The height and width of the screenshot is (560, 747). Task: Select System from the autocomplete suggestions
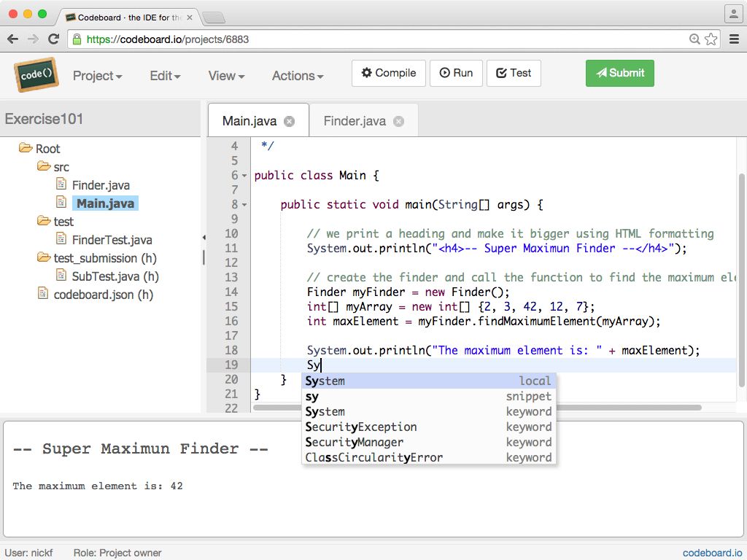click(325, 381)
